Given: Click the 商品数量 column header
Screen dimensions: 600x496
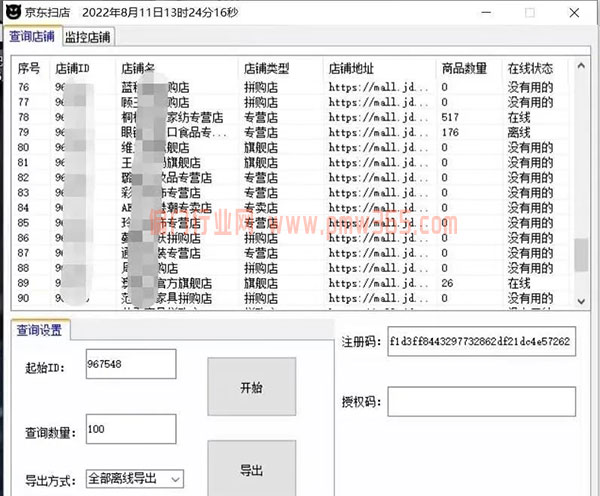Looking at the screenshot, I should click(x=464, y=69).
